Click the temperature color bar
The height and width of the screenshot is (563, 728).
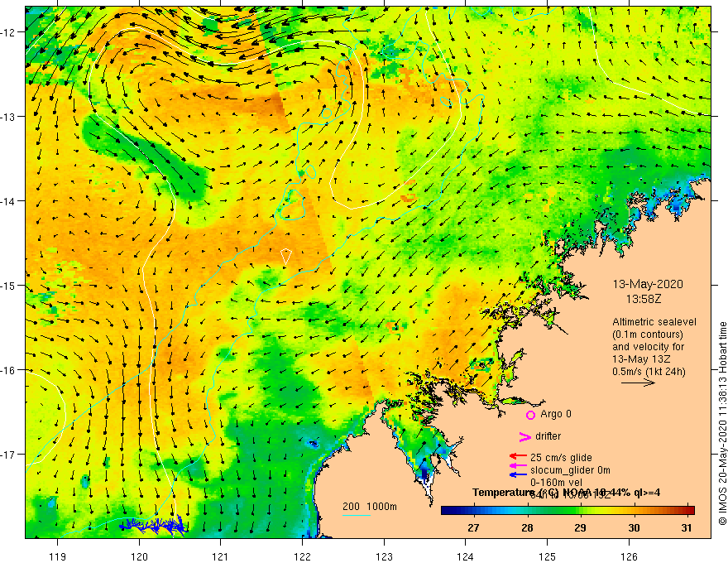point(568,511)
